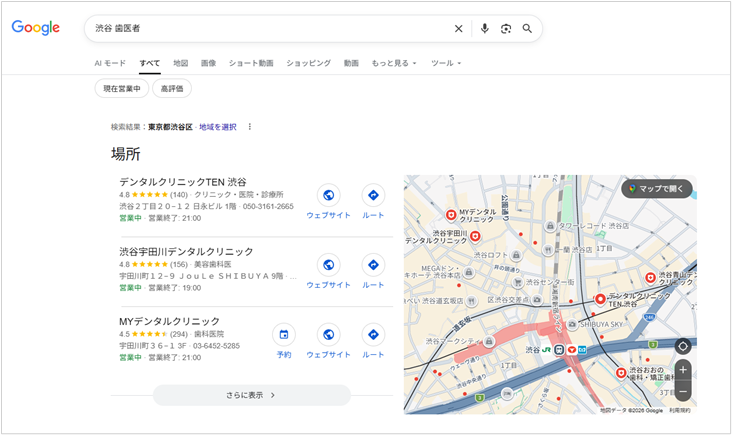Click the マップで開く button
The width and height of the screenshot is (732, 435).
(656, 189)
